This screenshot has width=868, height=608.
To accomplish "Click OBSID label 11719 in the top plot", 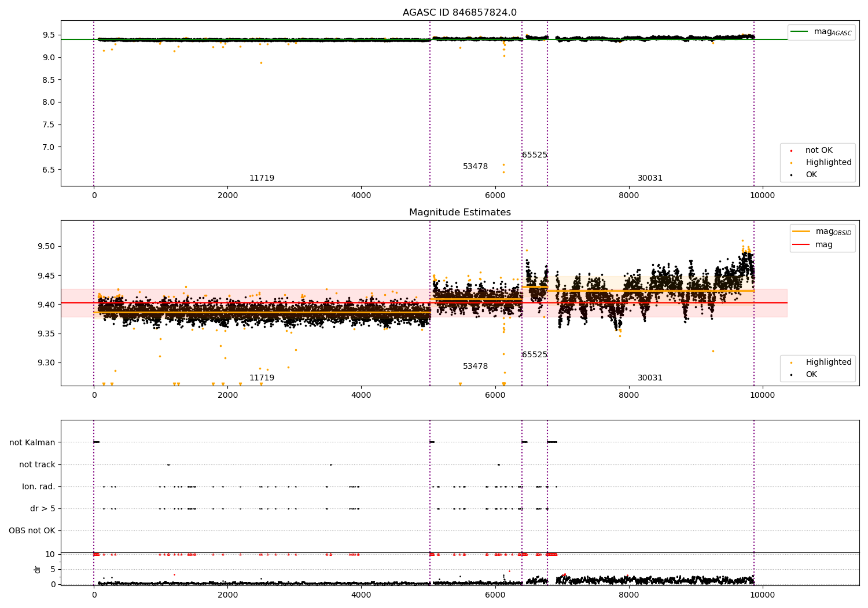I will click(262, 178).
